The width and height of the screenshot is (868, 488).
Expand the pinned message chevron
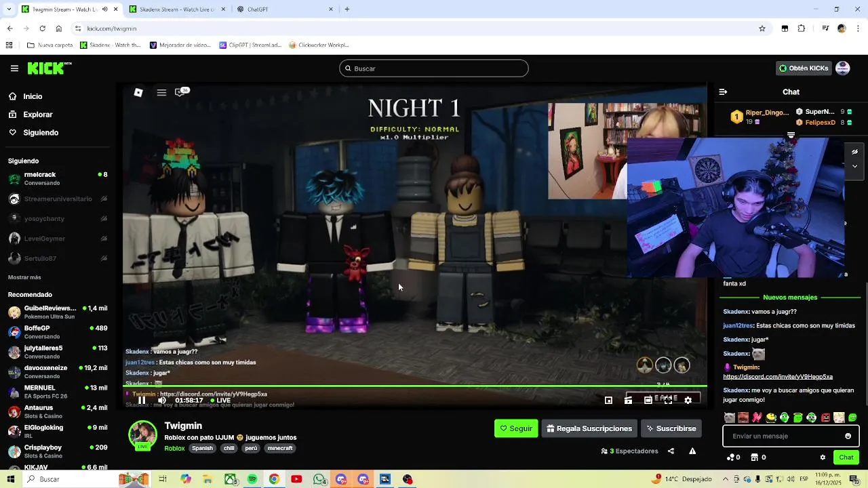point(854,166)
